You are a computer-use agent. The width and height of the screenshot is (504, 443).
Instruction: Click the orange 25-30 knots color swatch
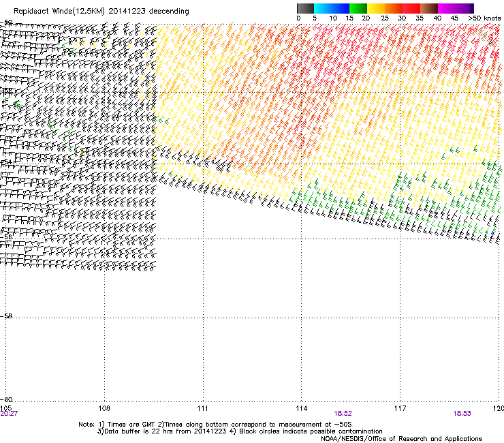(394, 8)
